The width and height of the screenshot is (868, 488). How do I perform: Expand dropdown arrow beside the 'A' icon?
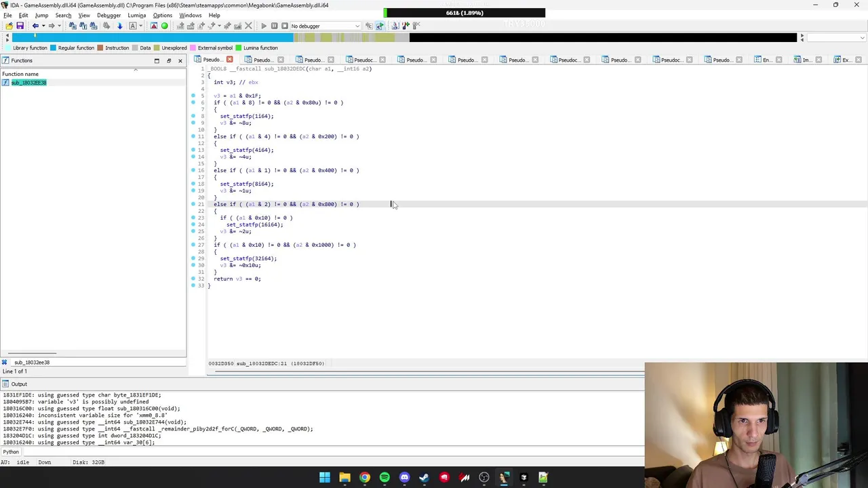pyautogui.click(x=140, y=26)
